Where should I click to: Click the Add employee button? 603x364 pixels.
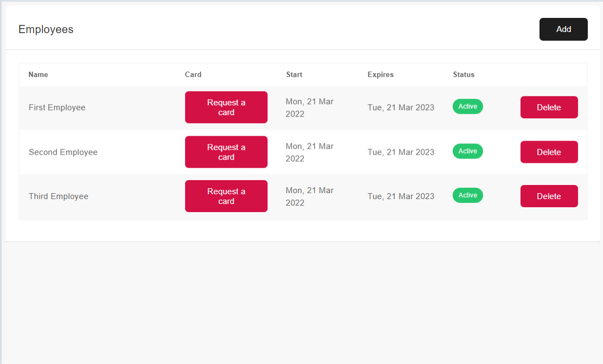[563, 29]
